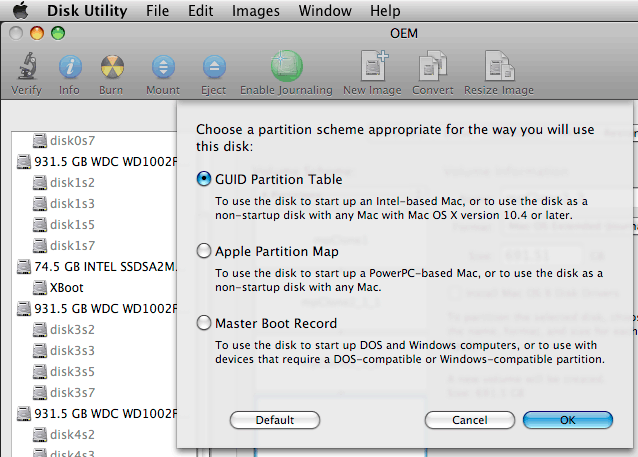Click the Verify microscope icon

point(27,66)
